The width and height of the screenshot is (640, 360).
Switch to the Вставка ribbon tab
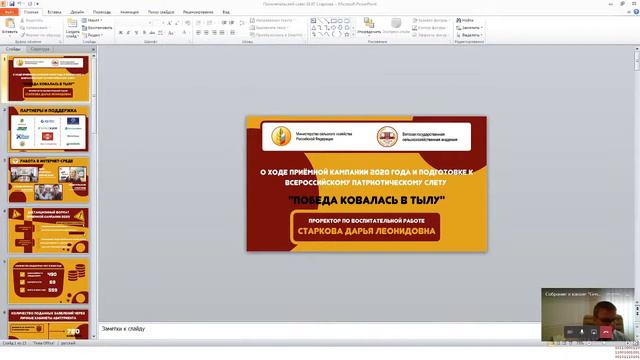coord(54,12)
